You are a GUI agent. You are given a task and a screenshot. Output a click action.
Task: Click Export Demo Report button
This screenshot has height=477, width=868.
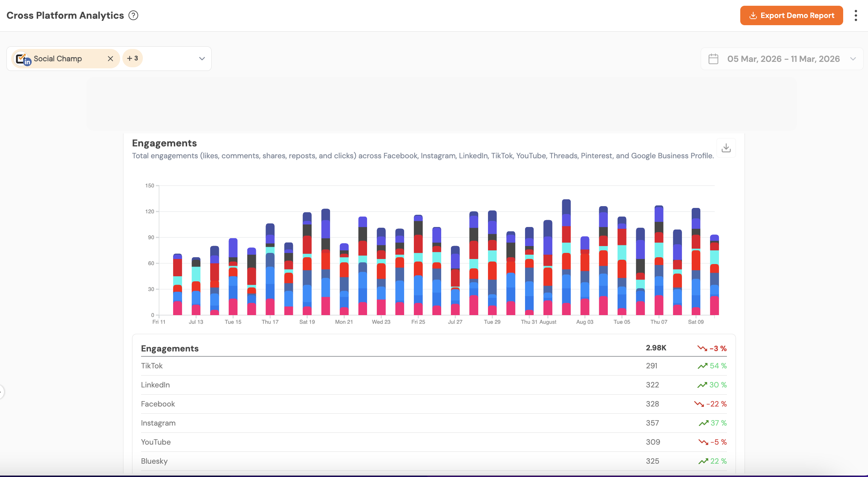[x=791, y=15]
